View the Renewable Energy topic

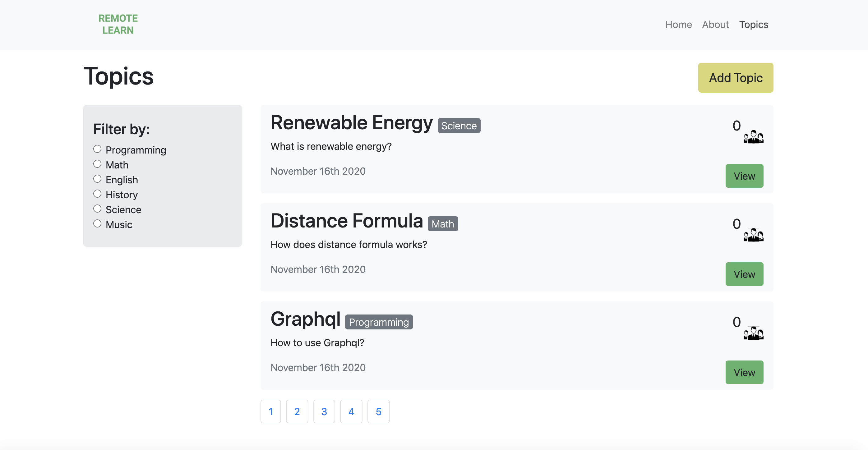point(744,176)
